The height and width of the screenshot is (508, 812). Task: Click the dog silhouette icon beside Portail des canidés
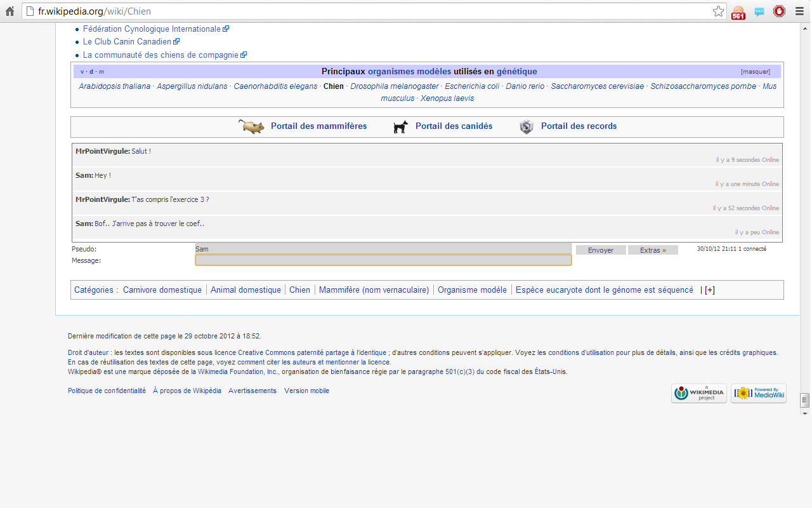pyautogui.click(x=400, y=127)
